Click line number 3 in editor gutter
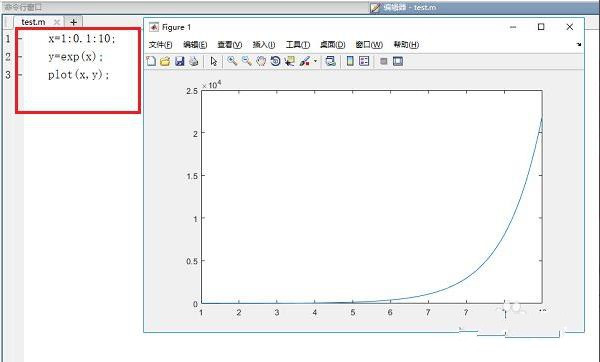The width and height of the screenshot is (600, 362). click(8, 75)
